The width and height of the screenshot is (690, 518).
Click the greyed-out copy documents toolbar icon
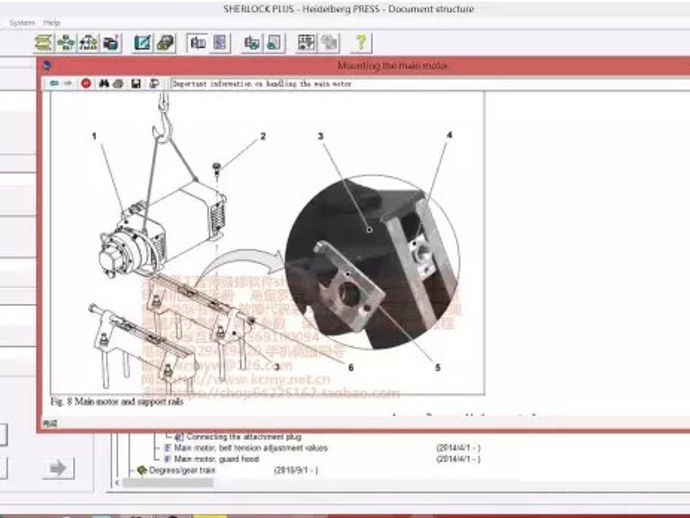tap(329, 43)
